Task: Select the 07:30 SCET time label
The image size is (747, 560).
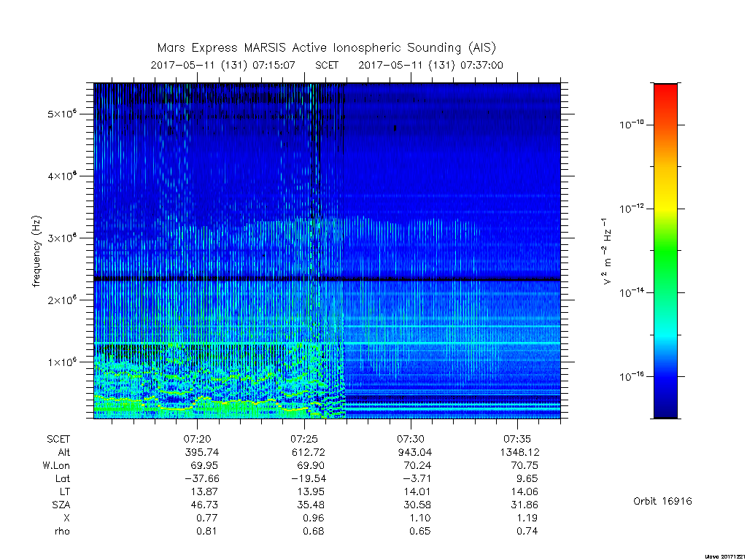Action: (x=411, y=439)
